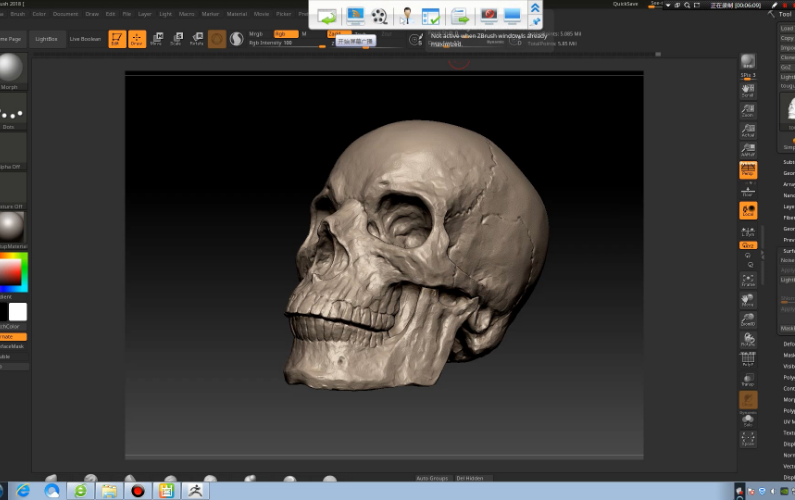Switch to the Move gizmo tool
This screenshot has height=500, width=795.
(157, 39)
